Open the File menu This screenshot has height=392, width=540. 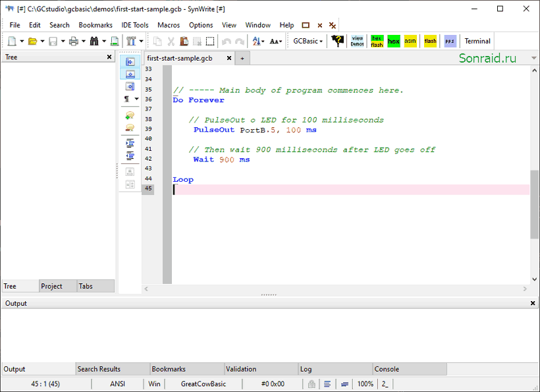[14, 25]
